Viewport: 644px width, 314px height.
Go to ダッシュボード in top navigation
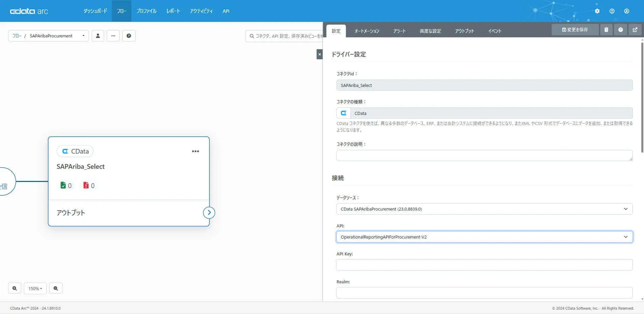(x=95, y=11)
